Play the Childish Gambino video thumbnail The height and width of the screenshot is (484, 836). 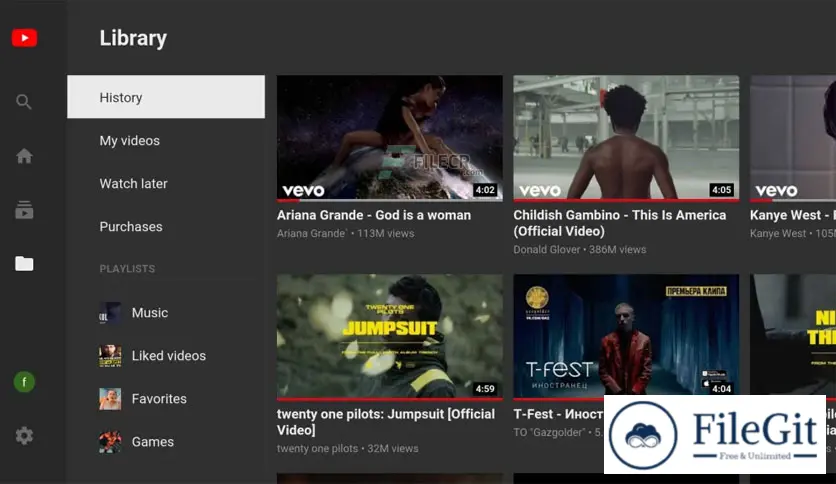click(x=626, y=138)
